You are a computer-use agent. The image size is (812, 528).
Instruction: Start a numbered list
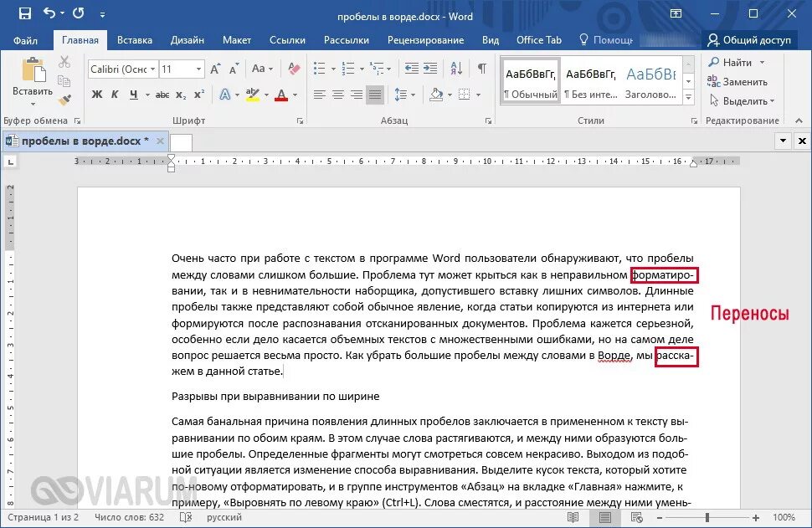[348, 69]
